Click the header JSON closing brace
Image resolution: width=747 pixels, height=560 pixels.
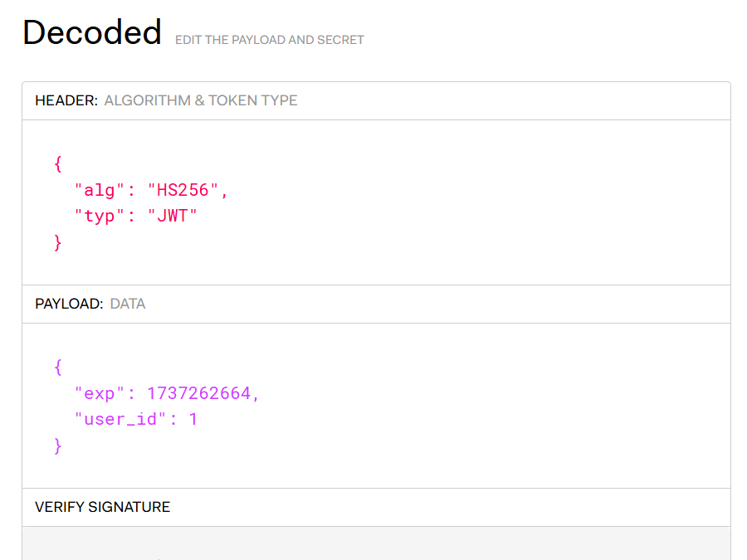point(57,242)
